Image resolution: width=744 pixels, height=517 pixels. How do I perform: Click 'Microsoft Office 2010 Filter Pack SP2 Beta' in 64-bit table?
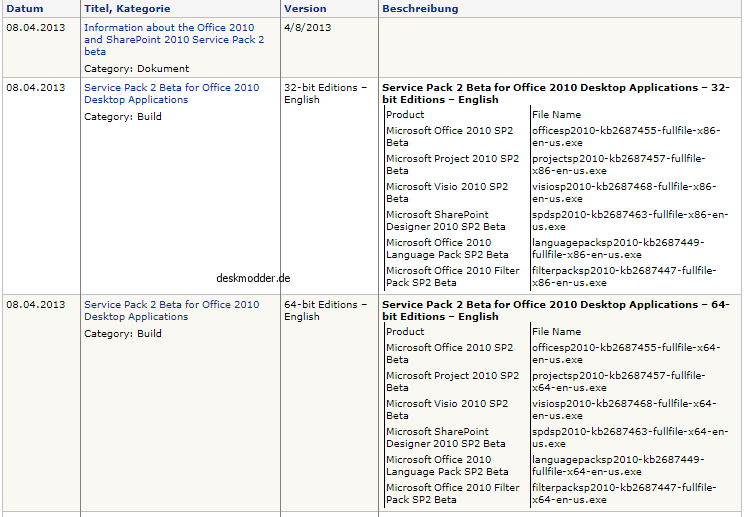(453, 493)
